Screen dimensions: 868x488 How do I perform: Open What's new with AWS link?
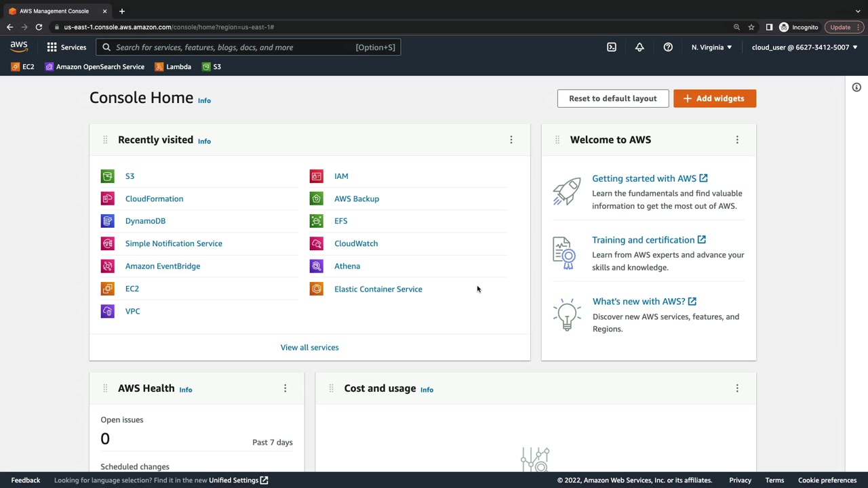point(644,302)
